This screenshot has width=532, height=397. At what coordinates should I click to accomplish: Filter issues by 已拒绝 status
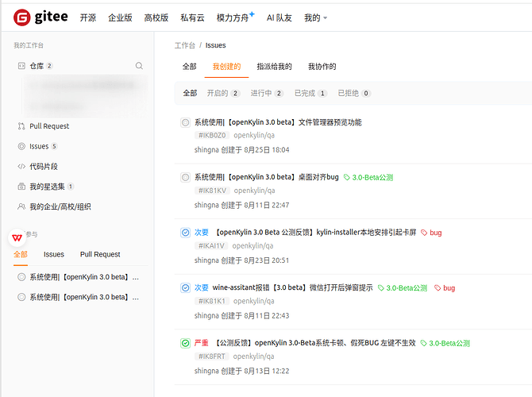coord(354,93)
